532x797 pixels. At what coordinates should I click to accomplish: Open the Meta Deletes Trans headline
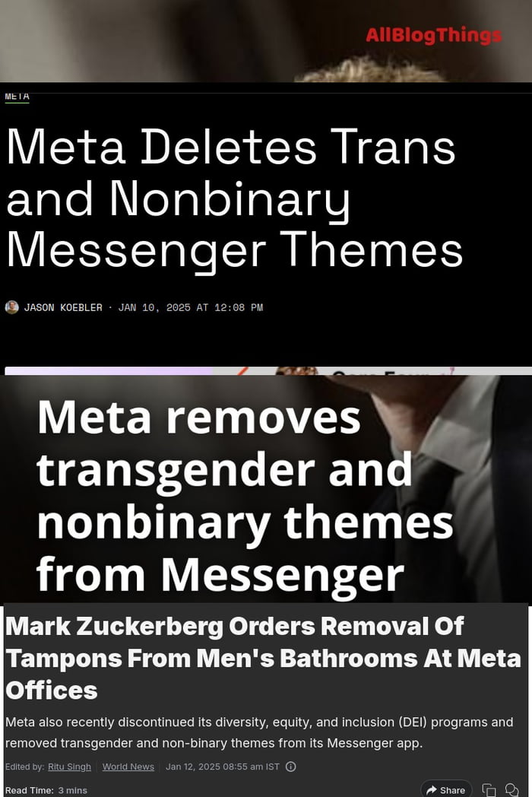click(x=234, y=198)
